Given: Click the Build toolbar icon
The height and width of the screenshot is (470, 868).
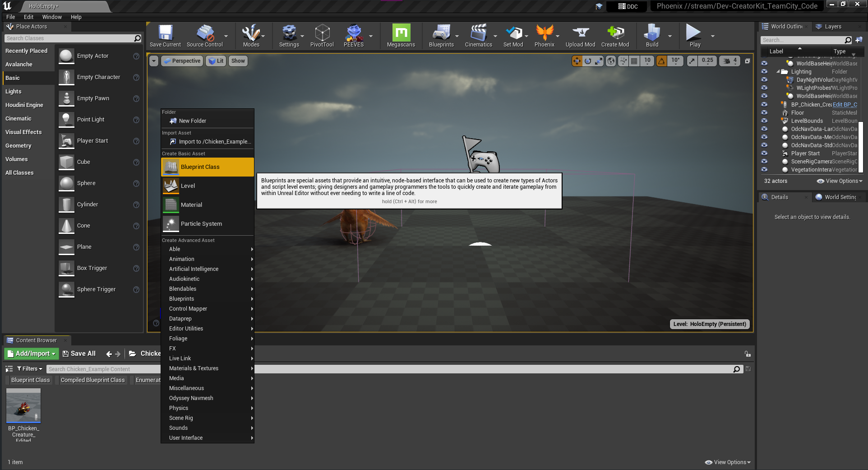Looking at the screenshot, I should coord(652,36).
